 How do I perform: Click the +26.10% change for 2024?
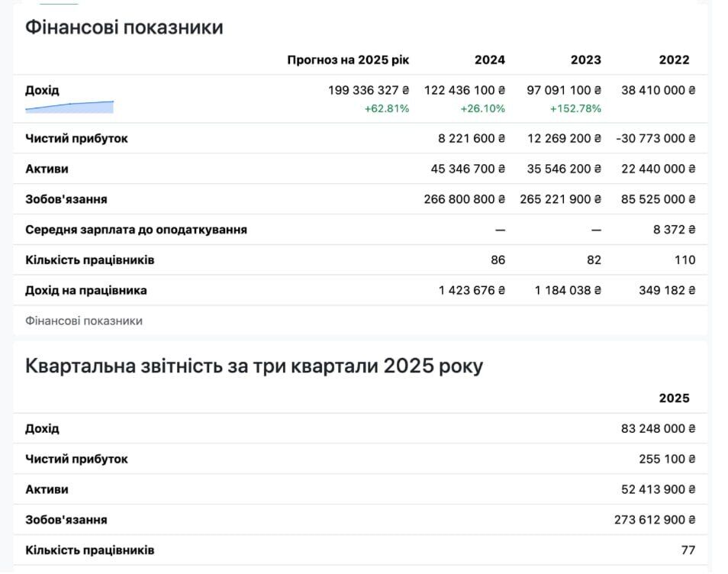click(x=482, y=109)
